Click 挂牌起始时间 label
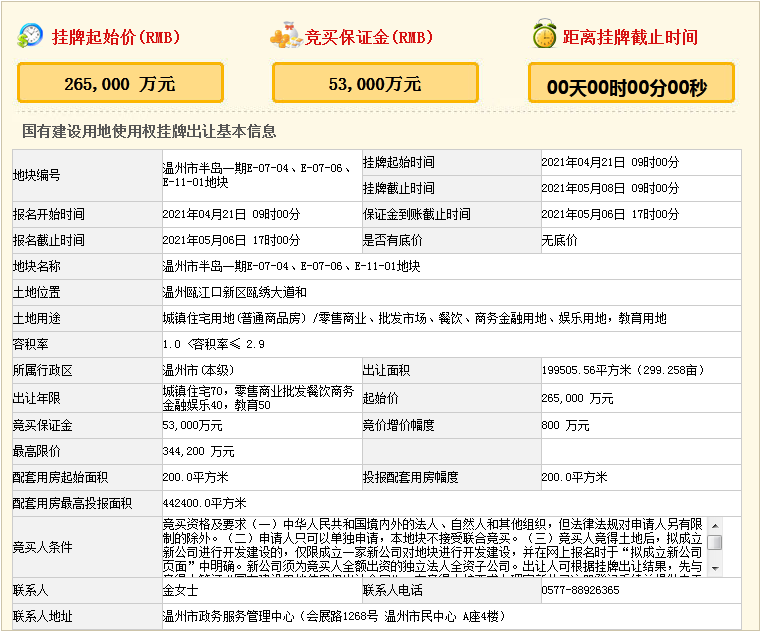The width and height of the screenshot is (761, 632). tap(398, 162)
